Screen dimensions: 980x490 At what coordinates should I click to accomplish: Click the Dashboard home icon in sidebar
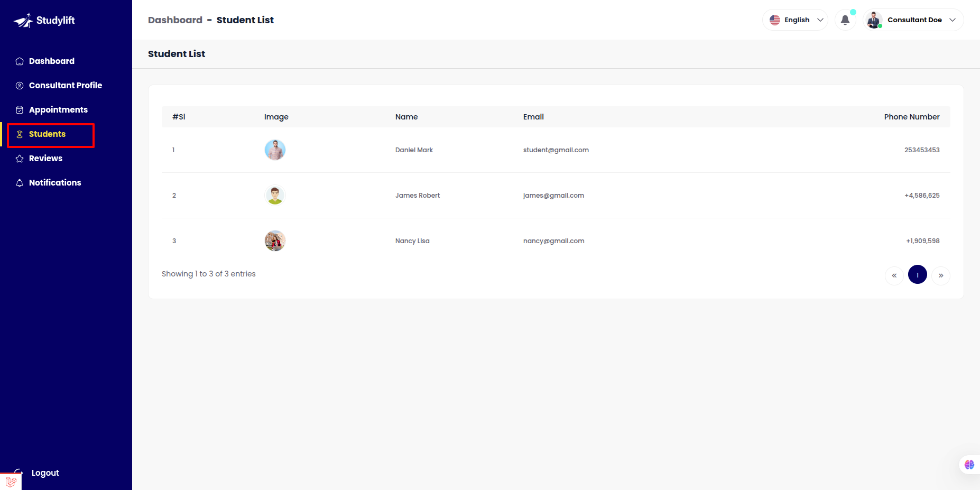tap(20, 61)
